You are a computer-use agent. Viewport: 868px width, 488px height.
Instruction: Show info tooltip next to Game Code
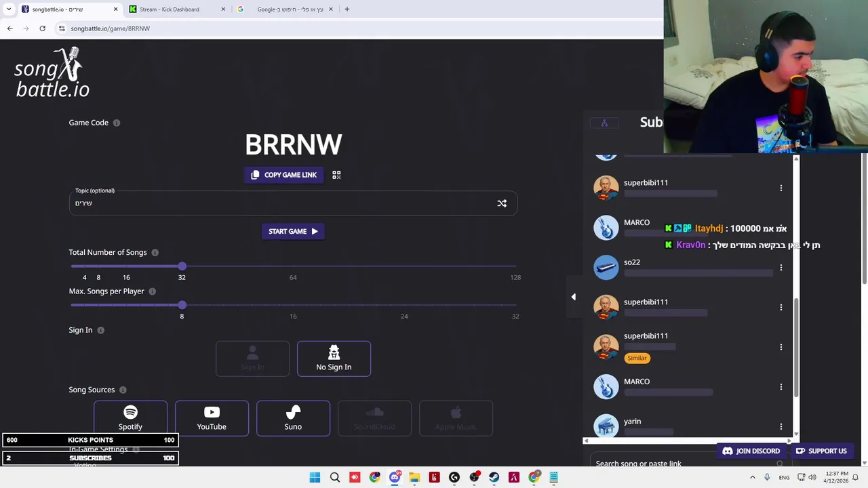tap(117, 123)
